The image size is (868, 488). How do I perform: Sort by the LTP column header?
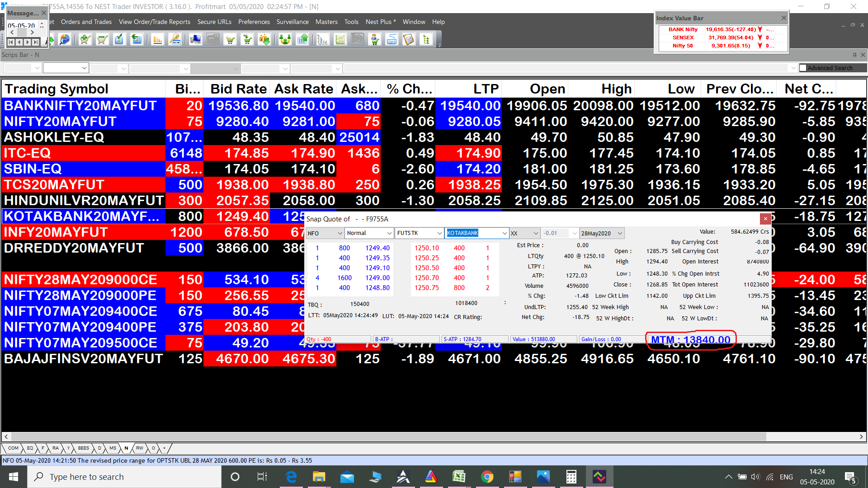tap(468, 89)
